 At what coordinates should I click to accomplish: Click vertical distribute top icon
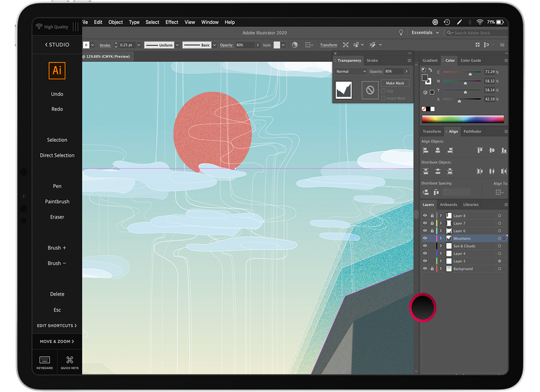click(x=425, y=171)
